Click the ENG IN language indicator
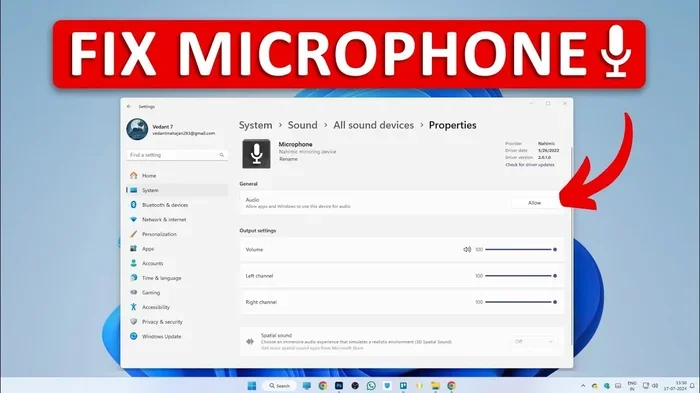The height and width of the screenshot is (393, 700). point(632,386)
